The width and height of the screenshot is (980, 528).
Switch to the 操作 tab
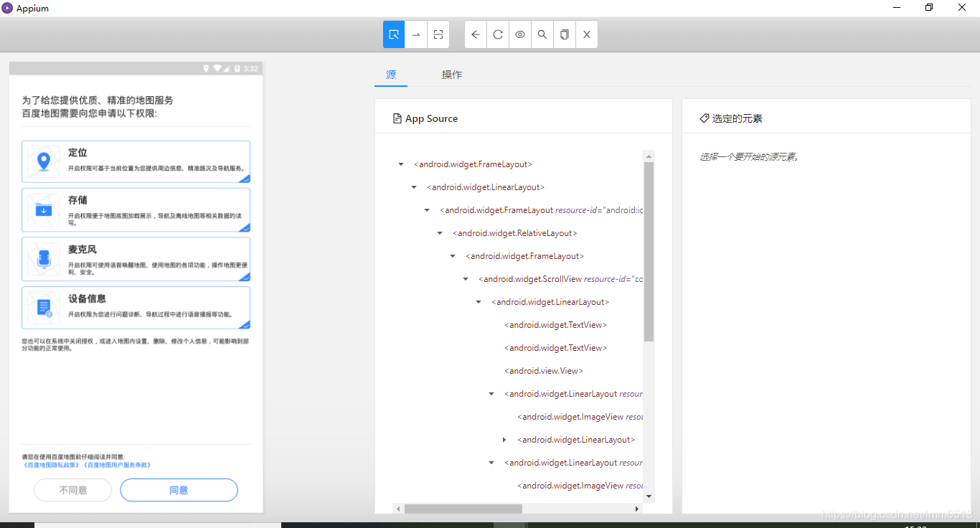(452, 75)
